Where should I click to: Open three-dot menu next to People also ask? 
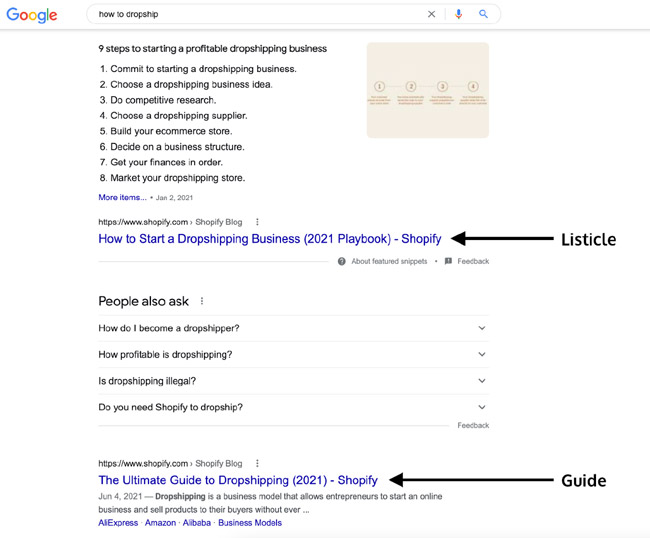point(202,301)
